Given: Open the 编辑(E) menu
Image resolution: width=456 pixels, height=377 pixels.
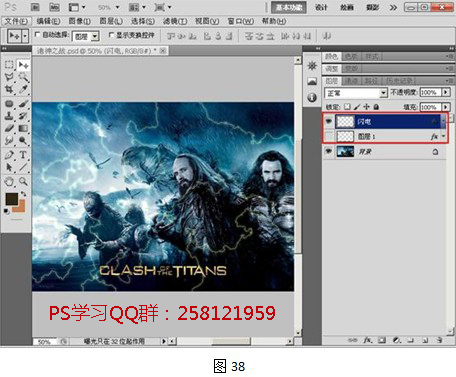Looking at the screenshot, I should tap(48, 21).
